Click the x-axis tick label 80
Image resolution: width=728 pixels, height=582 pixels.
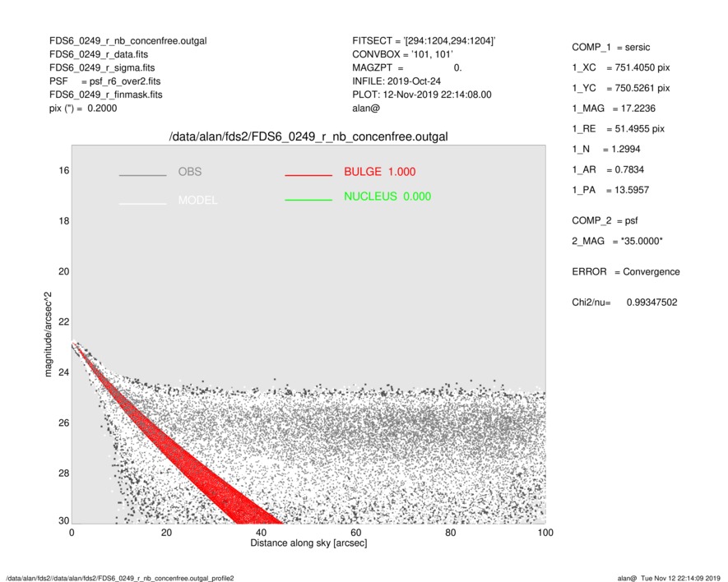tap(450, 533)
